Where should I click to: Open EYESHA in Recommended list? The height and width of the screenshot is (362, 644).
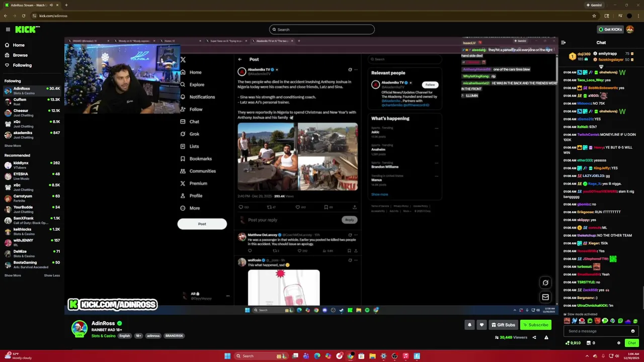tap(32, 176)
